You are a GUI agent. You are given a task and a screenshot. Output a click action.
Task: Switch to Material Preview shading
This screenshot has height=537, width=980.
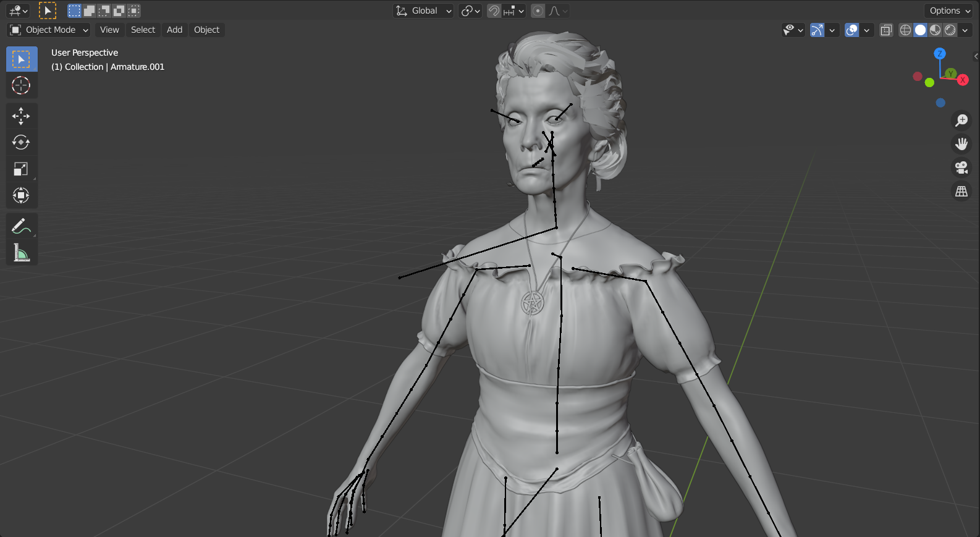936,30
